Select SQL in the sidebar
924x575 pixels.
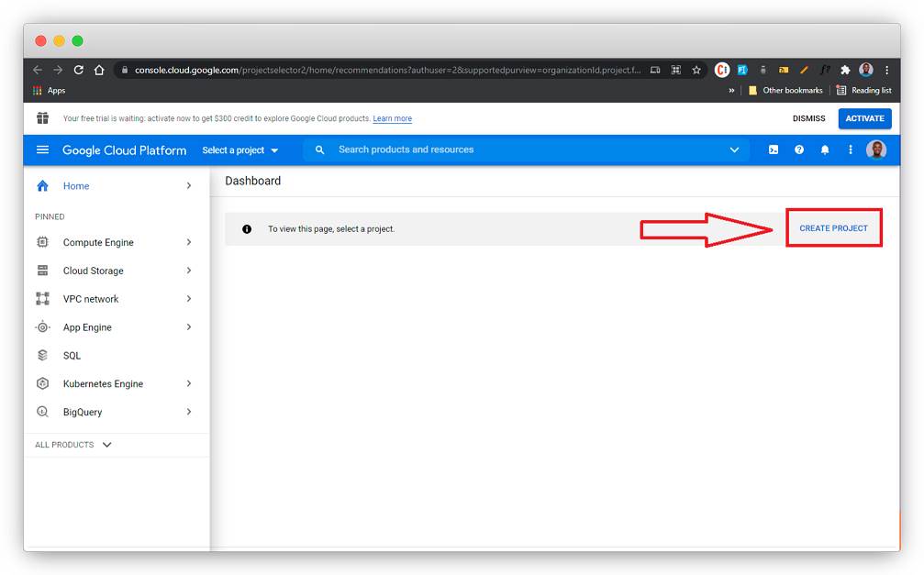pyautogui.click(x=117, y=355)
